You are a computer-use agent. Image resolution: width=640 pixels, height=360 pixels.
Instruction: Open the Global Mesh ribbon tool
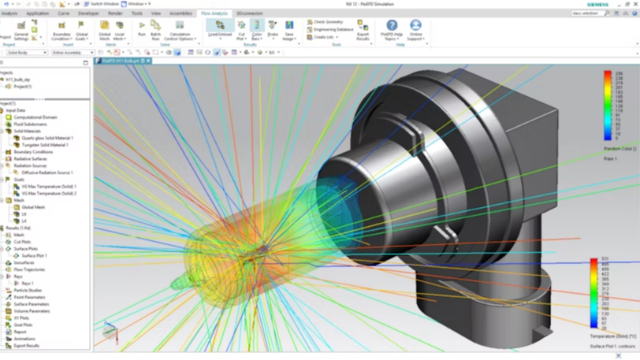pyautogui.click(x=104, y=30)
